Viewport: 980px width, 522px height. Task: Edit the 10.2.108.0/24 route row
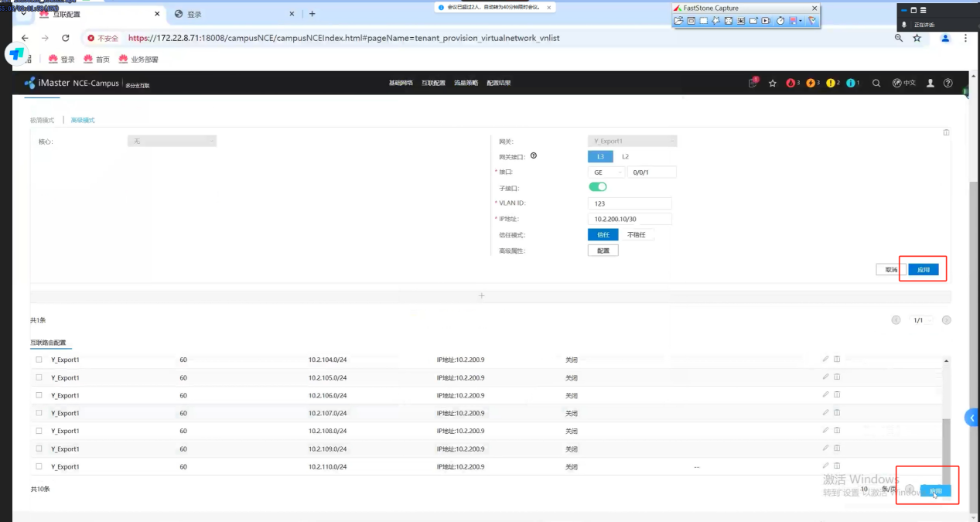(825, 430)
